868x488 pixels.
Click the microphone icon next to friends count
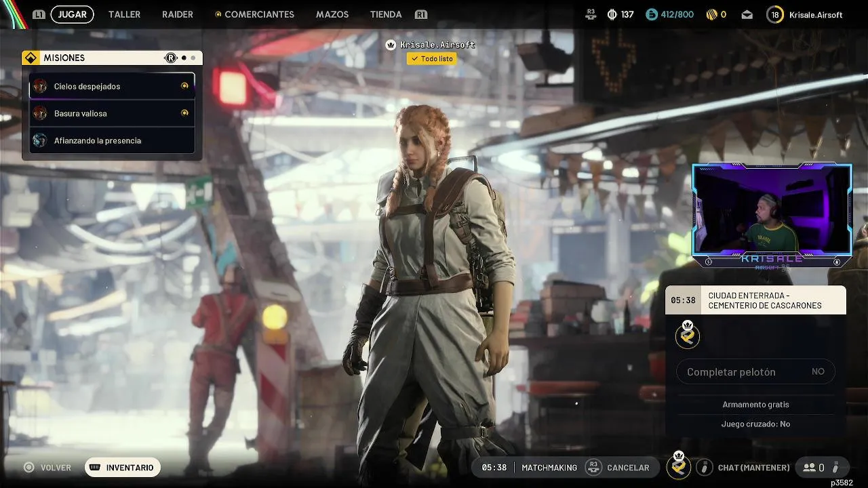click(835, 468)
